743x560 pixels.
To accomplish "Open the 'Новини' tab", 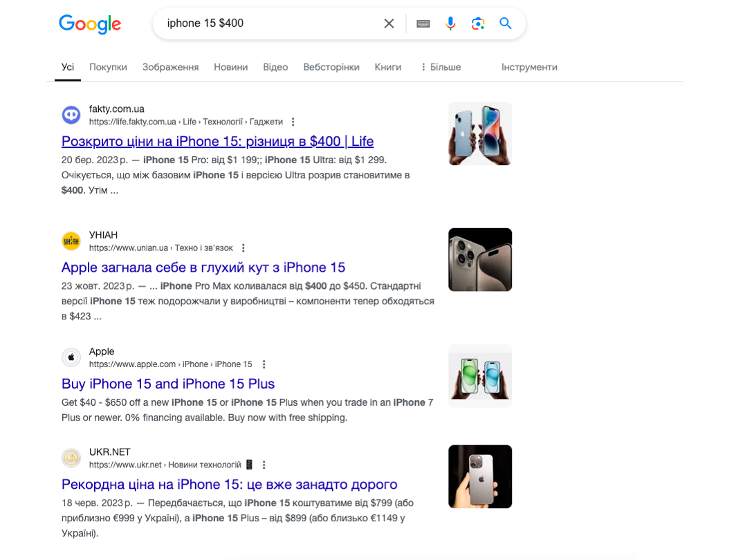I will click(x=231, y=67).
